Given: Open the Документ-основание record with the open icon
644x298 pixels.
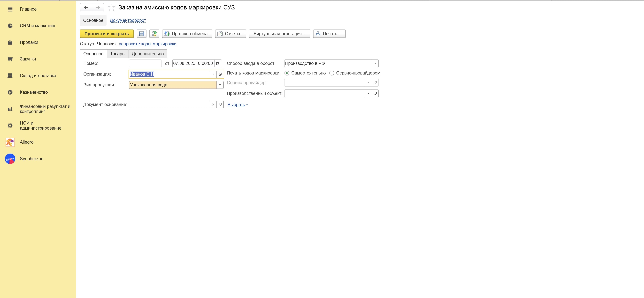Looking at the screenshot, I should point(220,105).
